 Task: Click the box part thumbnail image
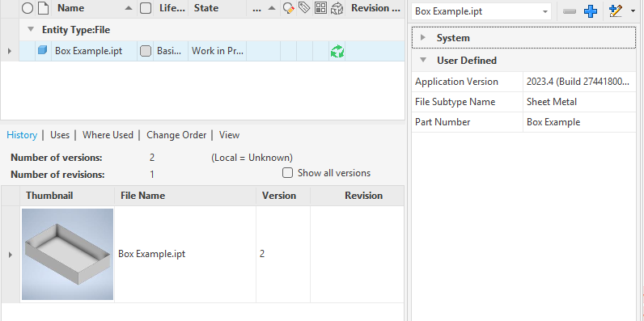pyautogui.click(x=67, y=254)
